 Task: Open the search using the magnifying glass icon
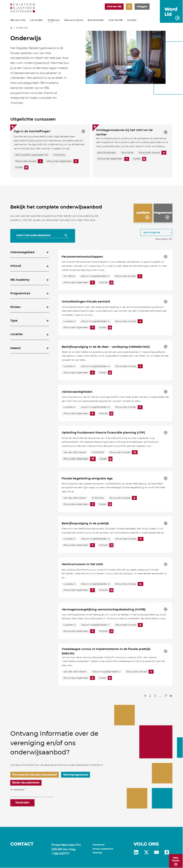tap(129, 7)
